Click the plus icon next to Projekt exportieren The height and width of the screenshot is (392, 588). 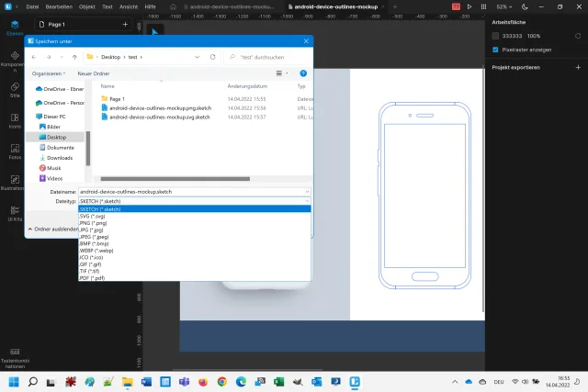pyautogui.click(x=577, y=68)
